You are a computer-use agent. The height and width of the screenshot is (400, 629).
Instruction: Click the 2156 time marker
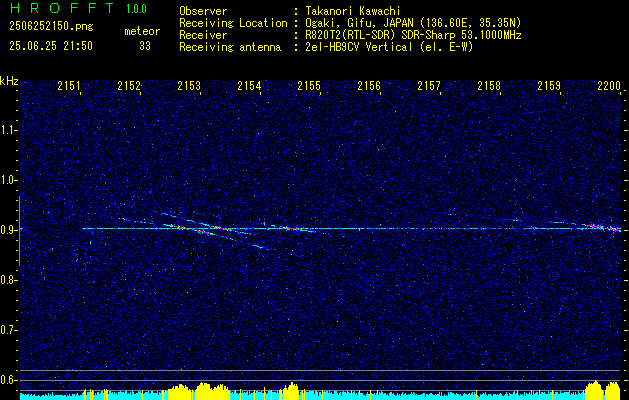(369, 85)
